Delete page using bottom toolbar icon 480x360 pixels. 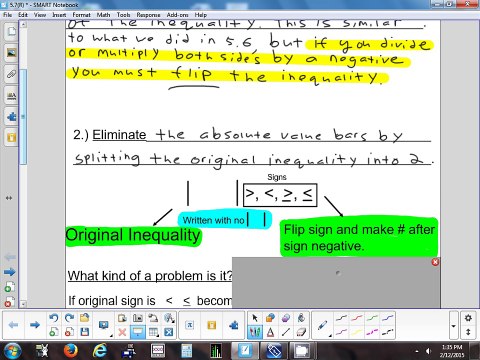69,332
